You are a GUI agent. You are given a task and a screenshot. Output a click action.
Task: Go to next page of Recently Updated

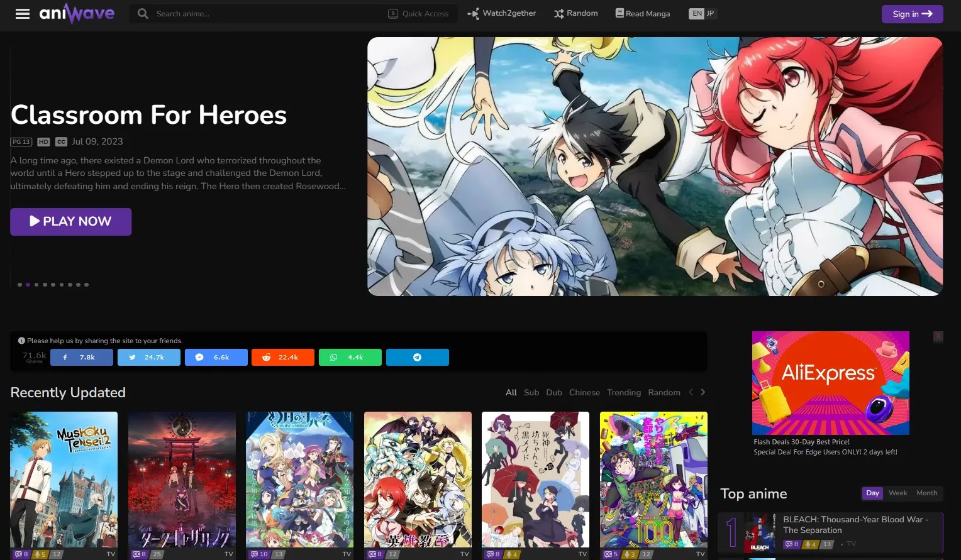click(x=703, y=392)
